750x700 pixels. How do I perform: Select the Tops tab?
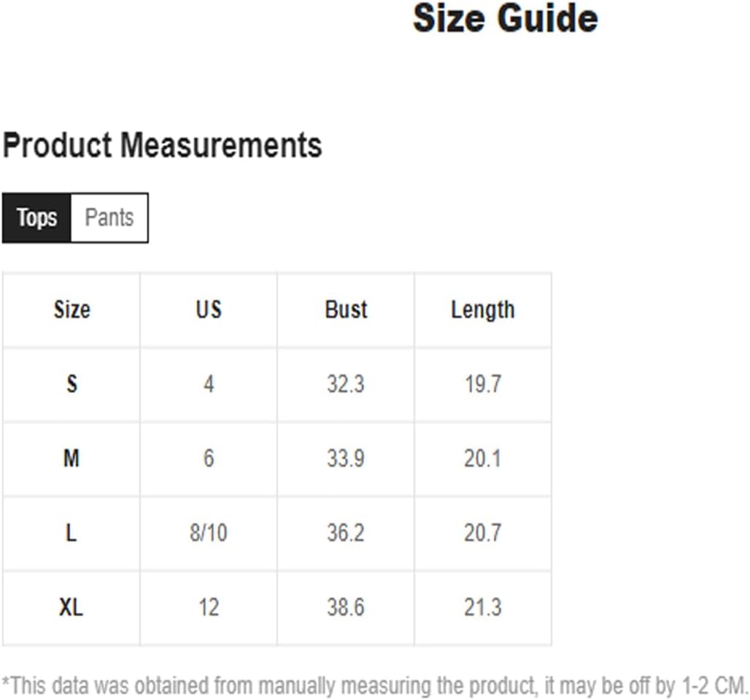(36, 218)
